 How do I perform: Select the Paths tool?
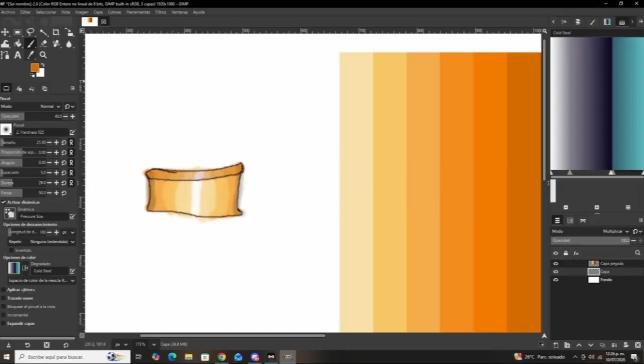coord(5,55)
